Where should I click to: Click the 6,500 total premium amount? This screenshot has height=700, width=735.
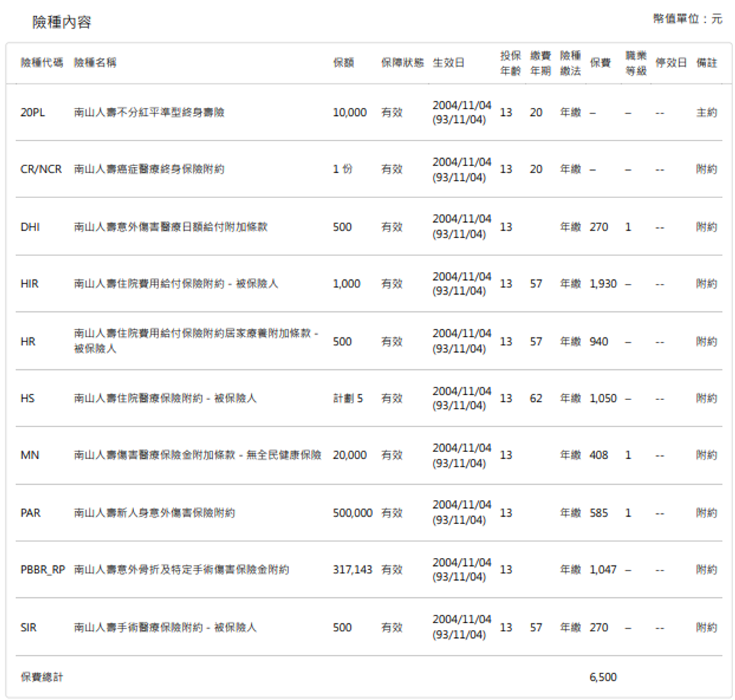tap(603, 677)
